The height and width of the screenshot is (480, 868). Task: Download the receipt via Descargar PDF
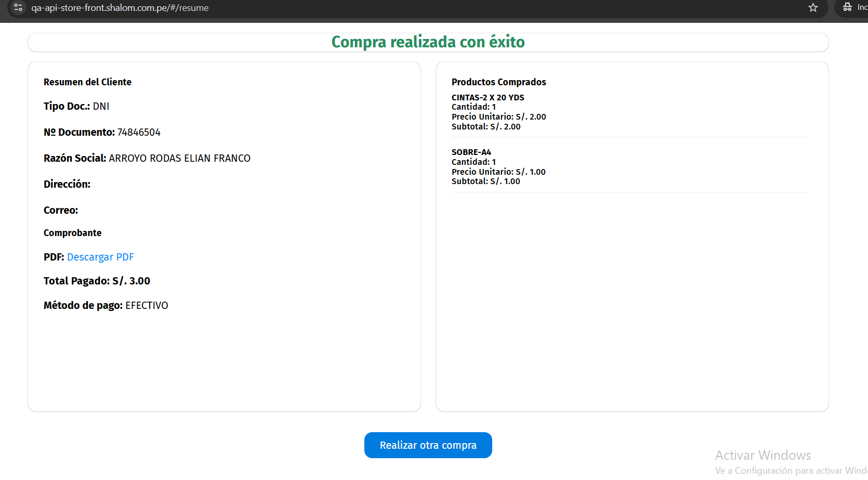click(100, 257)
